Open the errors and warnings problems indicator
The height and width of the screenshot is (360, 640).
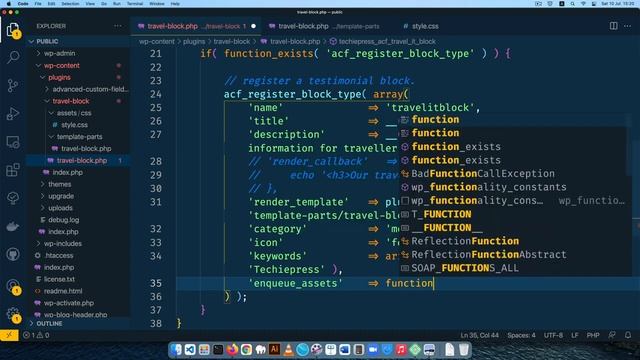point(36,335)
